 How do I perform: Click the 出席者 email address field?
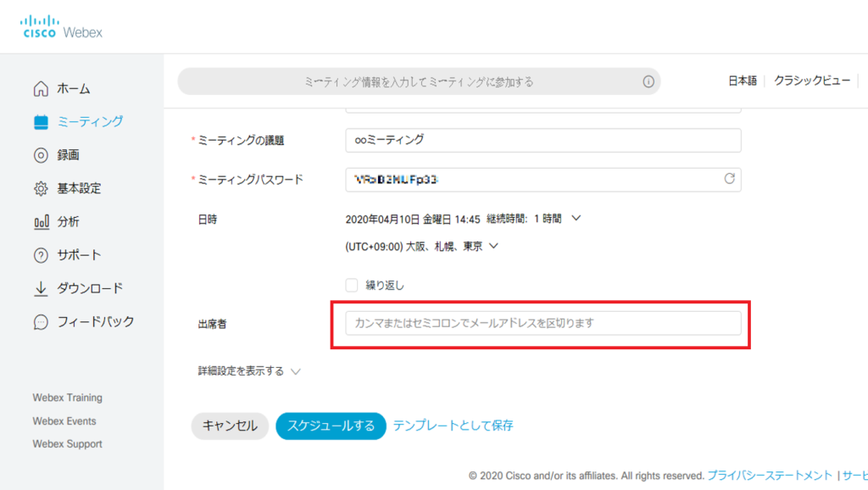point(543,323)
